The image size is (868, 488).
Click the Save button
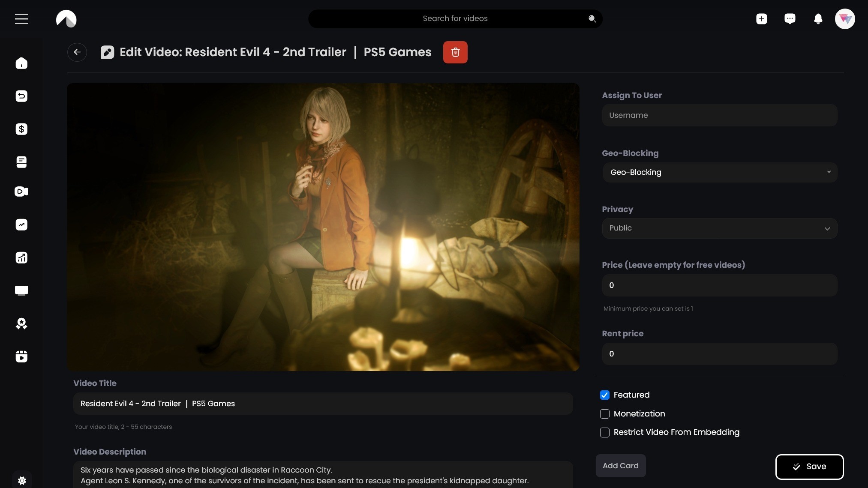[x=809, y=467]
